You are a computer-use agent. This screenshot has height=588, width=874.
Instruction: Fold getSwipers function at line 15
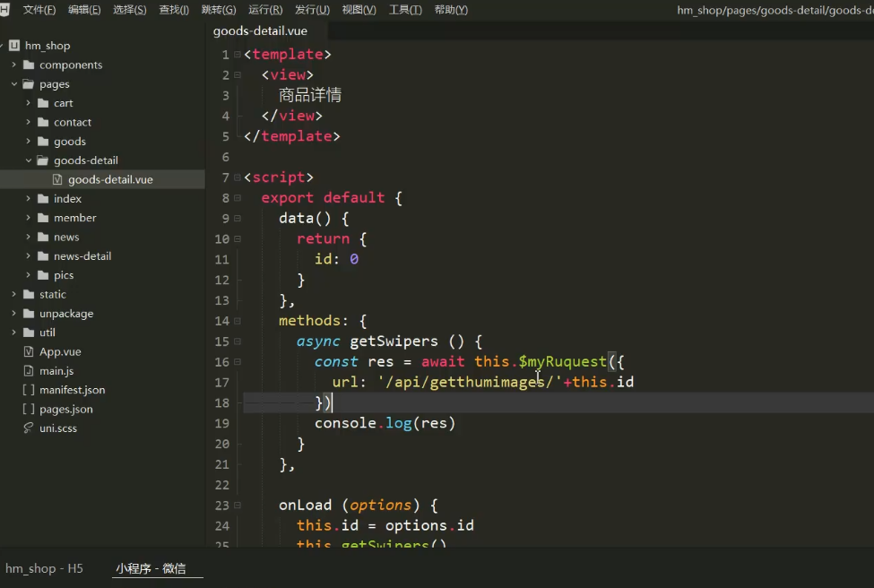(x=238, y=342)
